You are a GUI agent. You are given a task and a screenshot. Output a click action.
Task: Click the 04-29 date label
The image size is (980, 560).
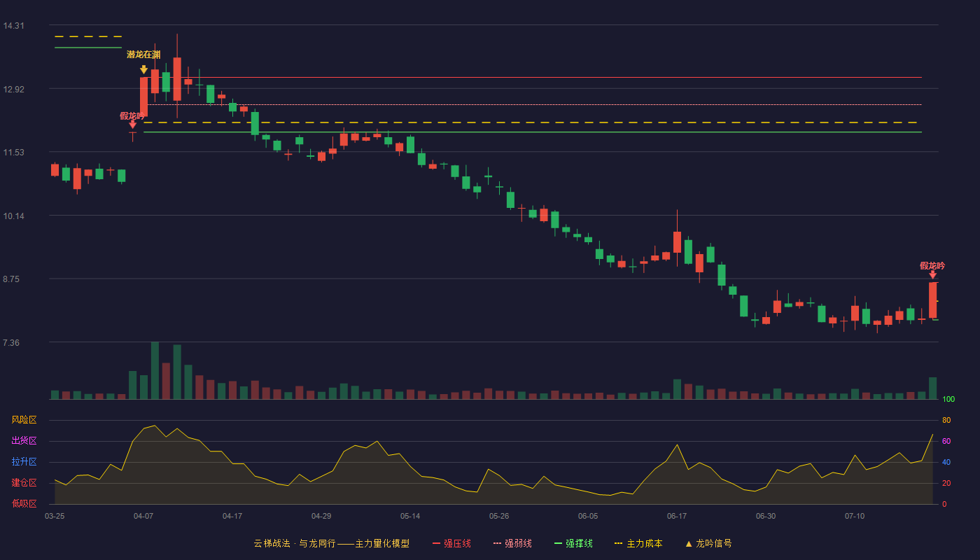point(321,516)
